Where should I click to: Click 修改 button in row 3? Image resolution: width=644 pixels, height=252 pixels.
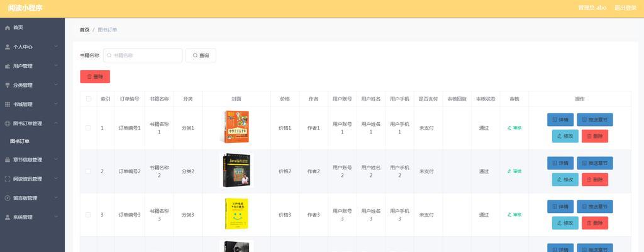point(565,223)
